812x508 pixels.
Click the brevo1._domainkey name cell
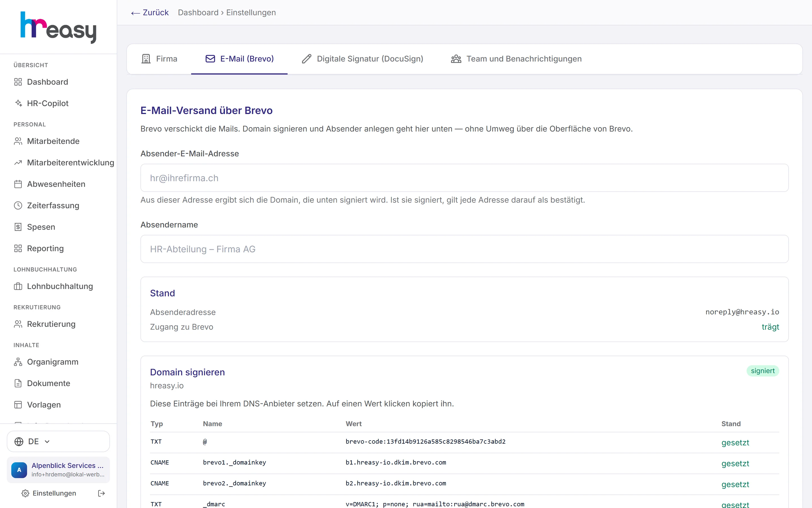pyautogui.click(x=235, y=462)
